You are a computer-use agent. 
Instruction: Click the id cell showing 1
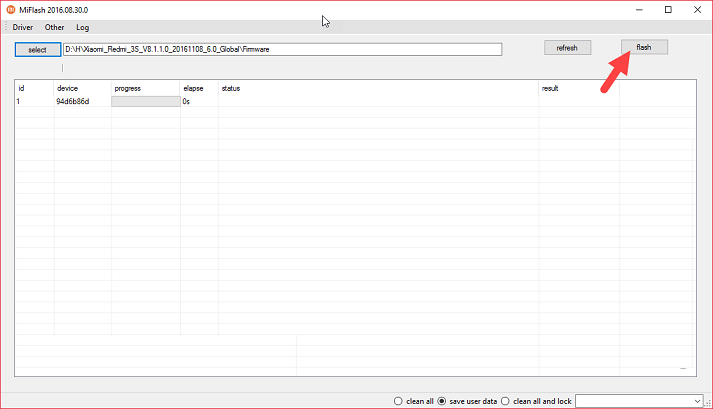pyautogui.click(x=18, y=101)
